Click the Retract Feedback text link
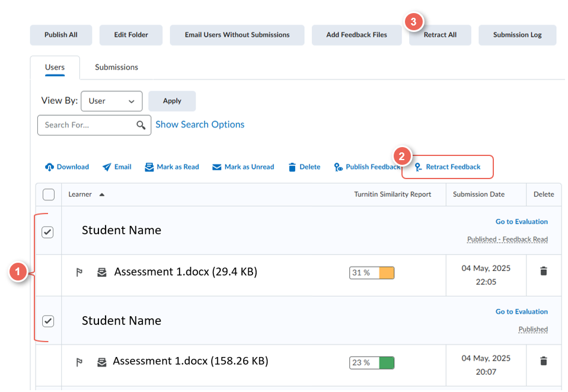 [453, 167]
